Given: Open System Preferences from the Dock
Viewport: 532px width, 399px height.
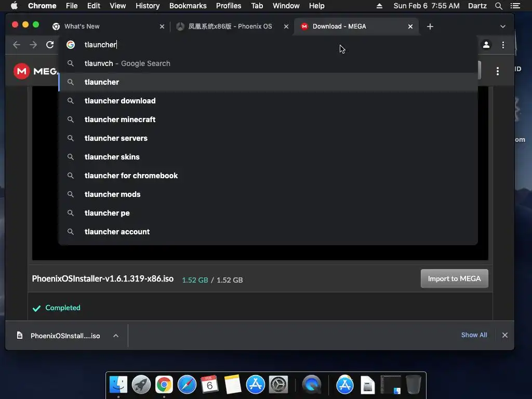Looking at the screenshot, I should pos(278,385).
